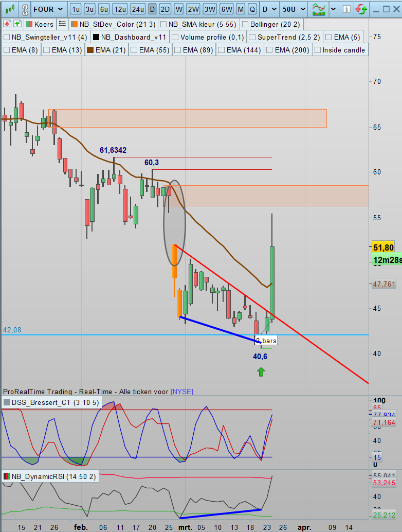Click the 40,6 low price label
Image resolution: width=402 pixels, height=532 pixels.
(260, 356)
